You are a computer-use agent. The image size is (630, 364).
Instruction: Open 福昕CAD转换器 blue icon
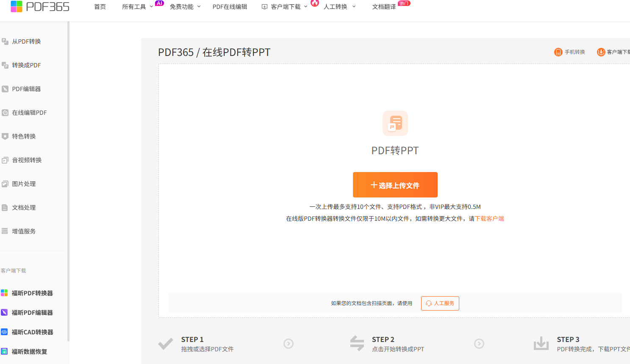[4, 332]
